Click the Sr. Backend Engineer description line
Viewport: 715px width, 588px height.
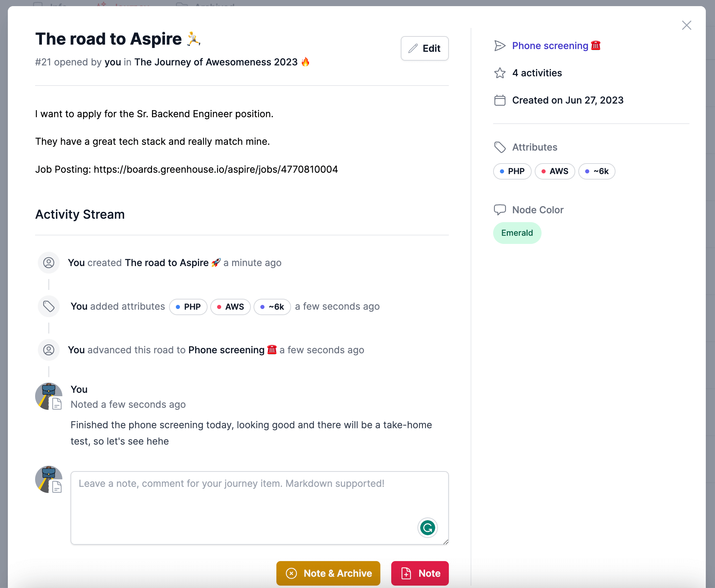tap(154, 114)
